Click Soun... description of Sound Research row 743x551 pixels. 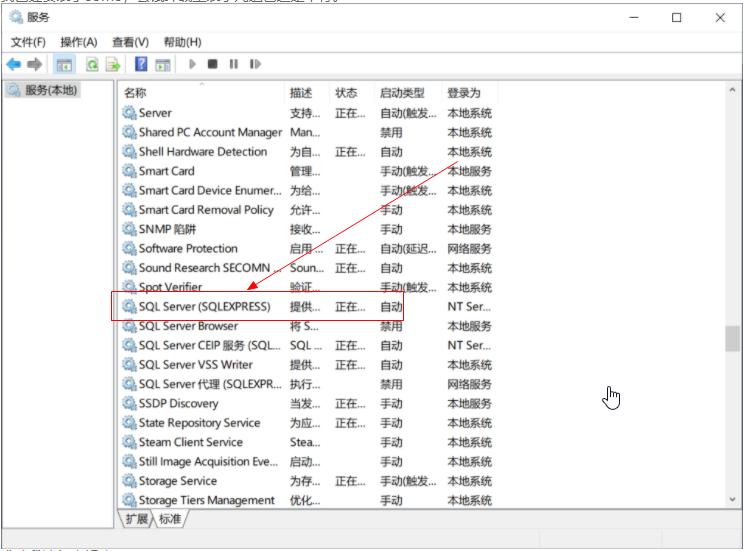pos(307,268)
